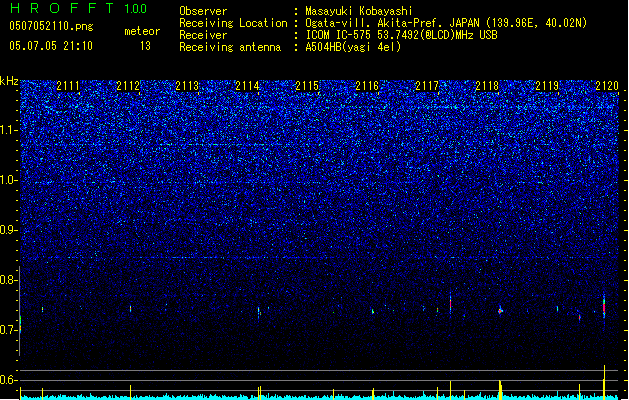Click the 2119 time marker
Viewport: 629px width, 400px height.
(x=547, y=86)
